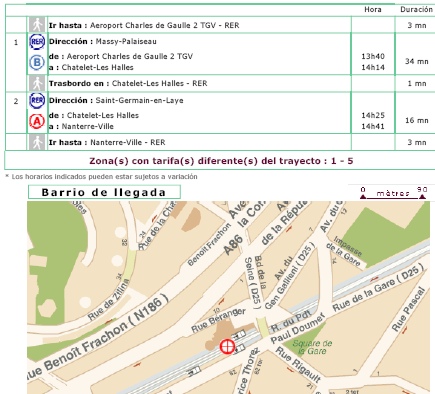The width and height of the screenshot is (435, 394).
Task: Click the Square de la Gare label
Action: 312,347
